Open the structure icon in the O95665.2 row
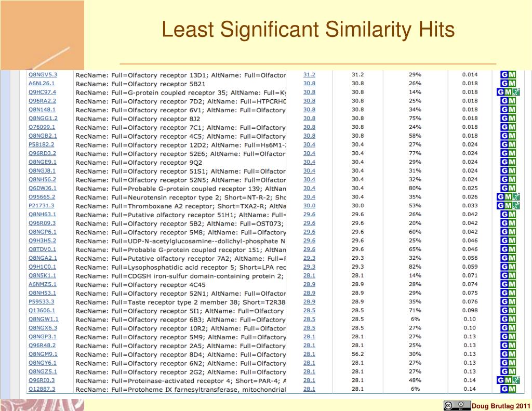Image resolution: width=532 pixels, height=411 pixels. (x=516, y=197)
